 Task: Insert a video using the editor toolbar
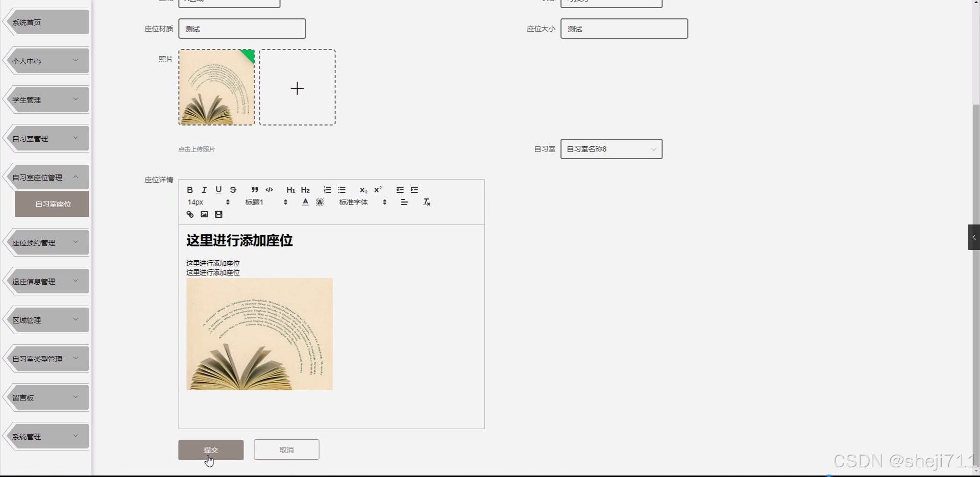coord(218,214)
